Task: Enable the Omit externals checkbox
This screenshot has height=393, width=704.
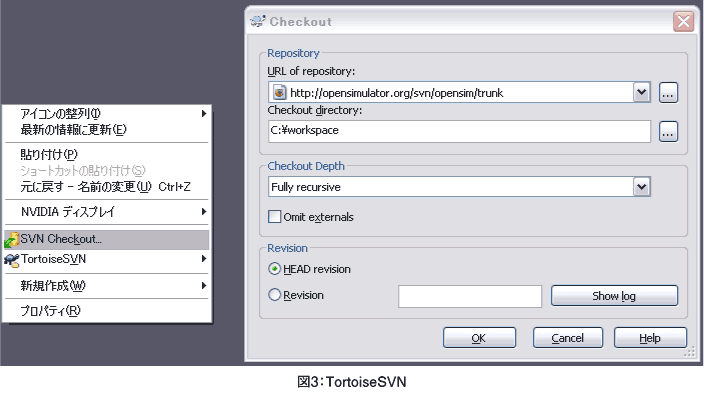Action: click(274, 217)
